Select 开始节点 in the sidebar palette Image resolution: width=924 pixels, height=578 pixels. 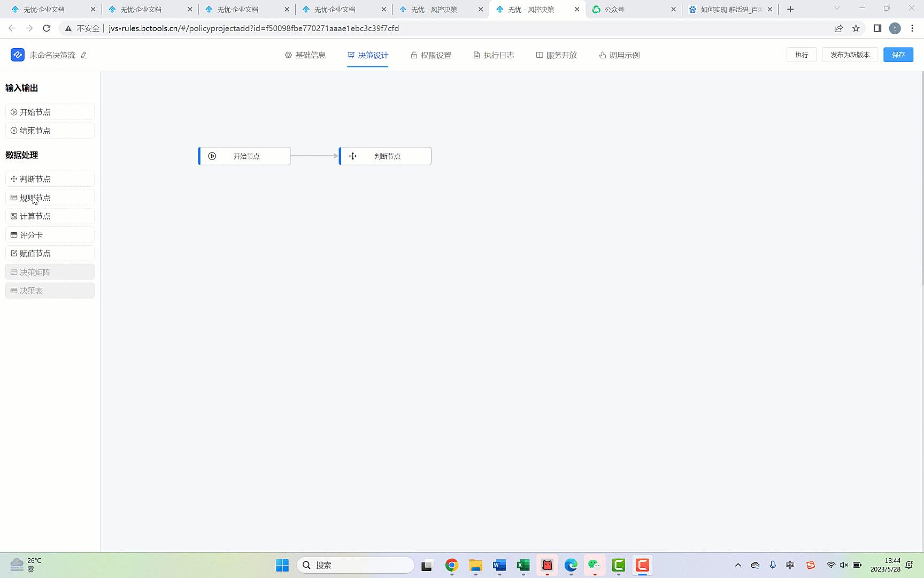pyautogui.click(x=50, y=112)
